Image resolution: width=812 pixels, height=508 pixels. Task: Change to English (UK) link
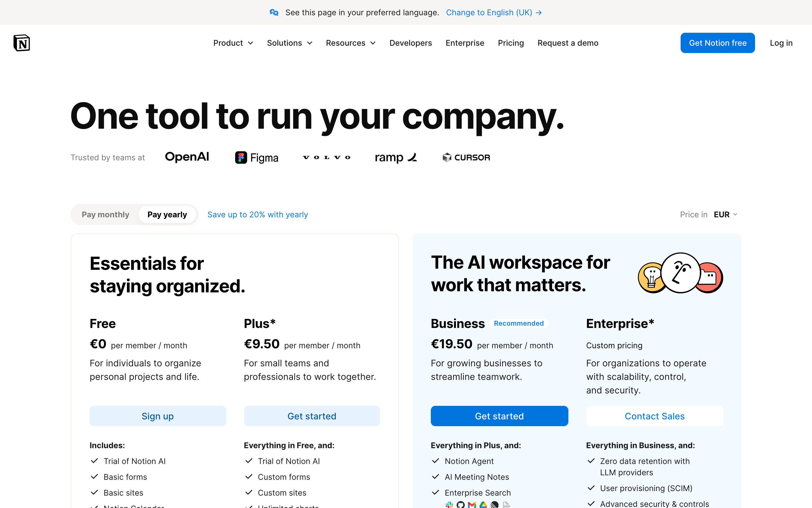pos(494,12)
